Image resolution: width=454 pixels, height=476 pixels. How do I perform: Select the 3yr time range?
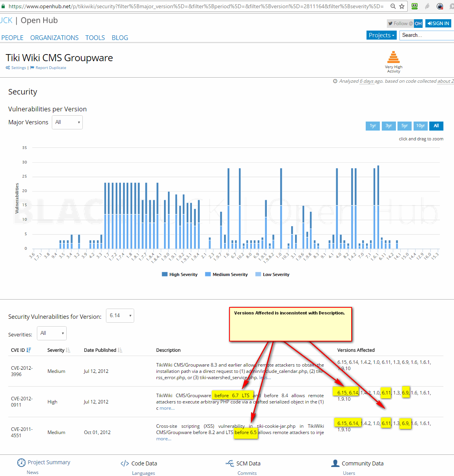tap(388, 126)
